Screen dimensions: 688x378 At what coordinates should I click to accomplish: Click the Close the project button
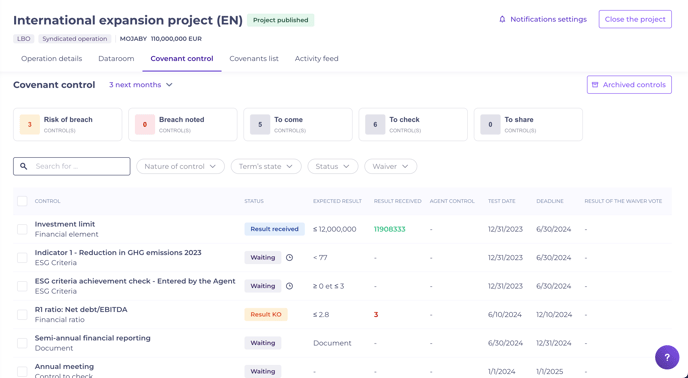click(x=635, y=19)
